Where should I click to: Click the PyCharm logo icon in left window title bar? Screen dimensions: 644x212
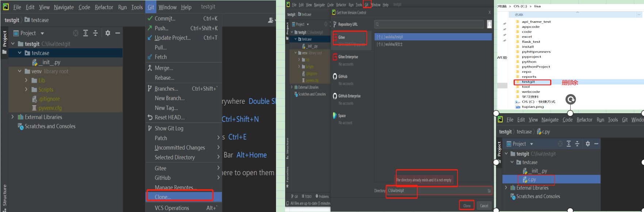coord(6,7)
